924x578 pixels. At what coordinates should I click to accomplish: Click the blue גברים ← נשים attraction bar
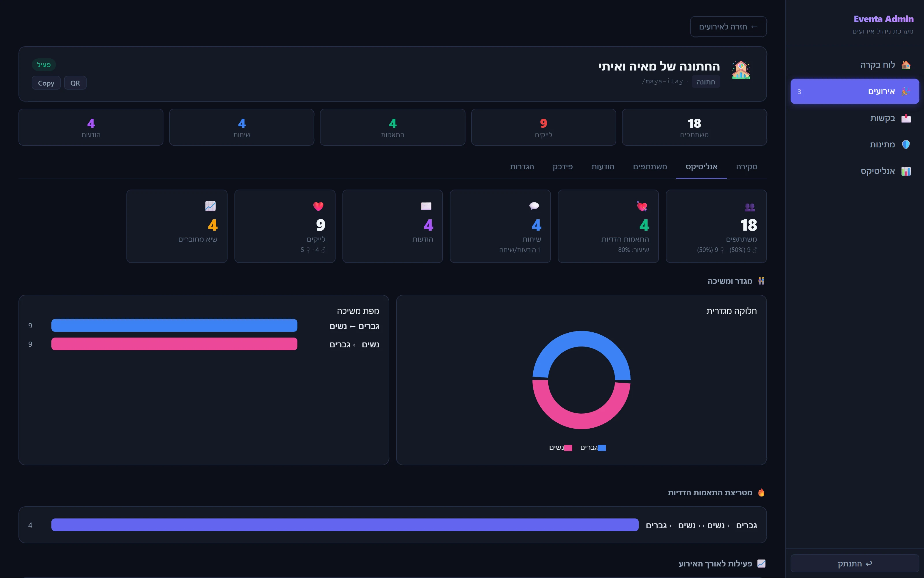pos(174,325)
